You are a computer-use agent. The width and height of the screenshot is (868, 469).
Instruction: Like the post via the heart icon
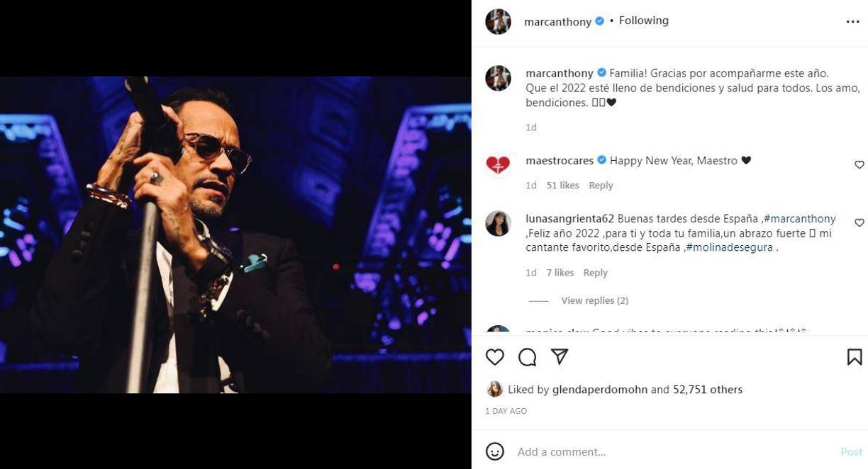coord(494,357)
